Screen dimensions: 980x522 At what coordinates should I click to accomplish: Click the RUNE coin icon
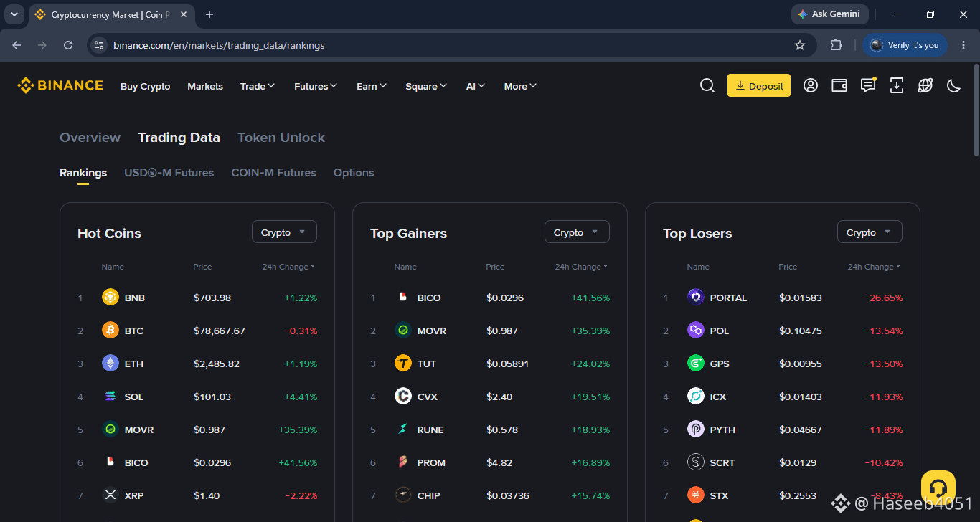point(403,430)
